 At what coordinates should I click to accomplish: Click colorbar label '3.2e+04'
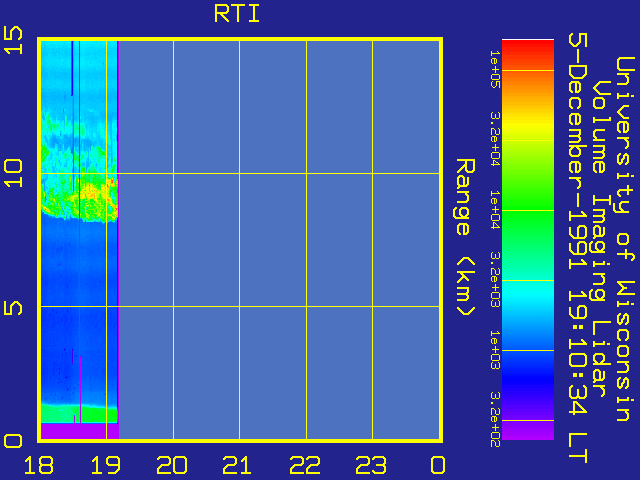494,139
